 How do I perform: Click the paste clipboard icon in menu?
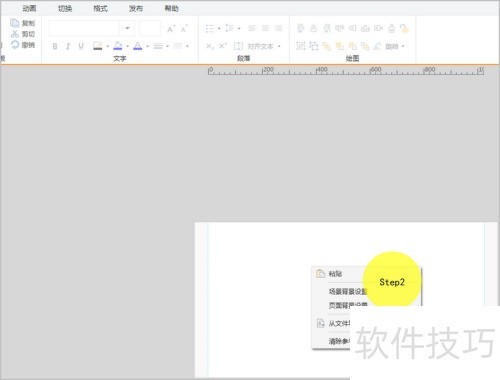click(320, 274)
